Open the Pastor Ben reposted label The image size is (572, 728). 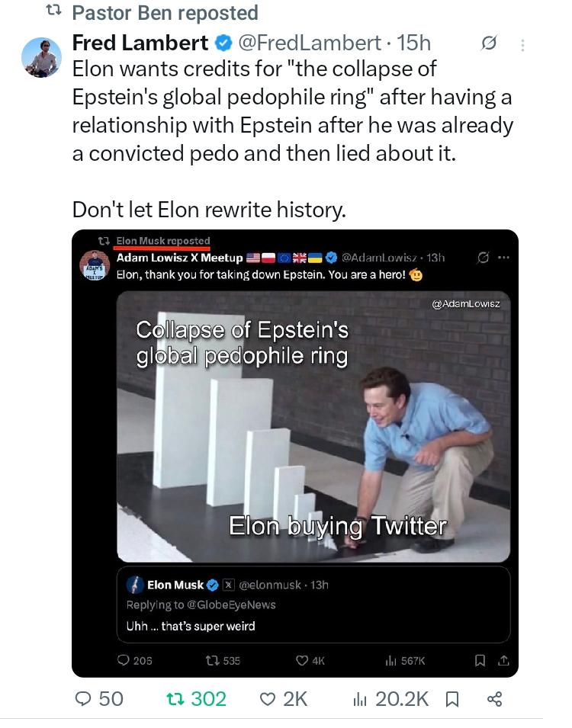[x=165, y=12]
